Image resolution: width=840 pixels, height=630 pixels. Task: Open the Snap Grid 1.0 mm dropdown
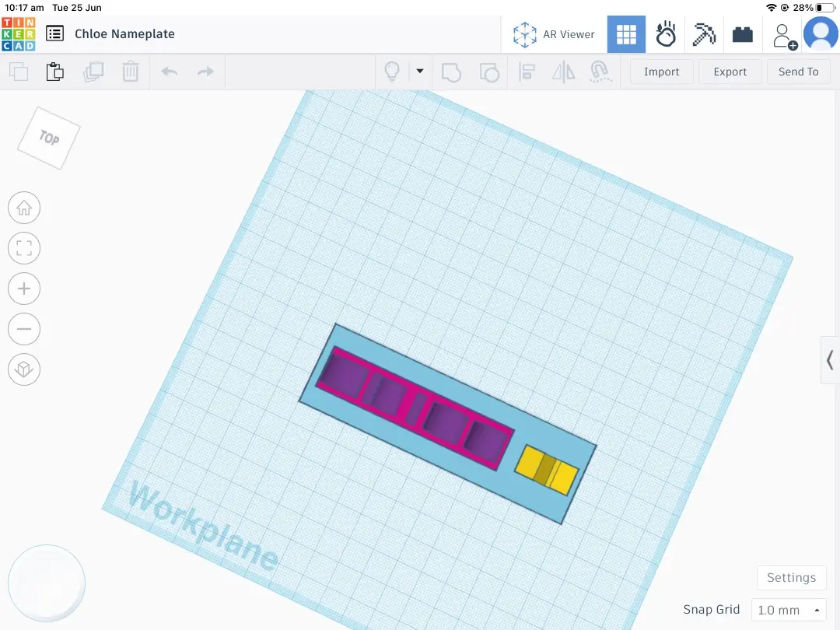coord(788,610)
